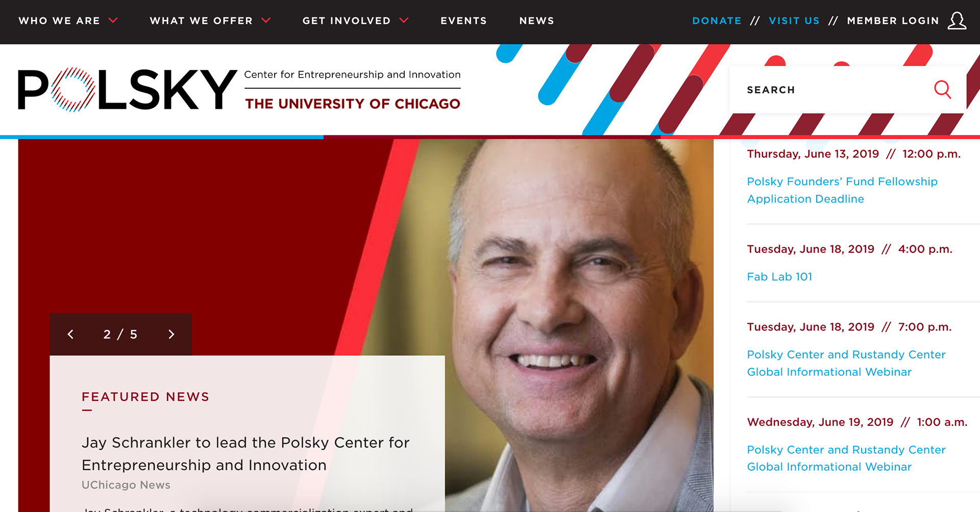The width and height of the screenshot is (980, 512).
Task: Click The University of Chicago text
Action: coord(353,104)
